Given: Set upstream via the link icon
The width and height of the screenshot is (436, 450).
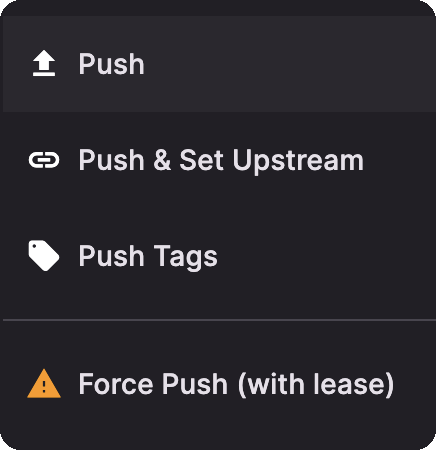Looking at the screenshot, I should (44, 160).
